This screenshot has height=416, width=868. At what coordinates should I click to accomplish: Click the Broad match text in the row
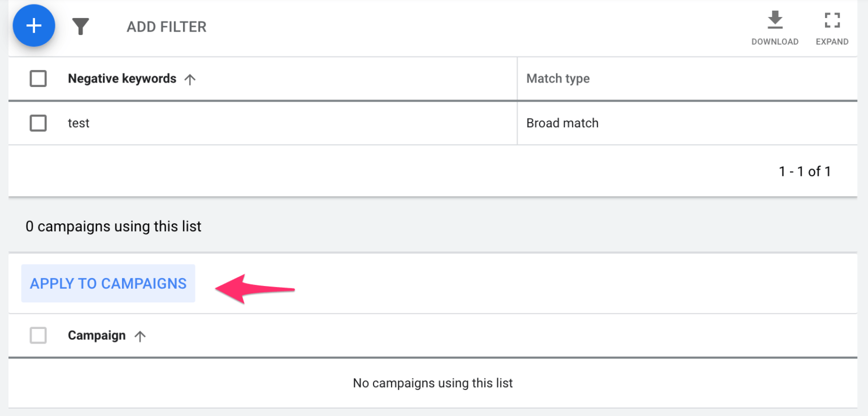pyautogui.click(x=562, y=123)
